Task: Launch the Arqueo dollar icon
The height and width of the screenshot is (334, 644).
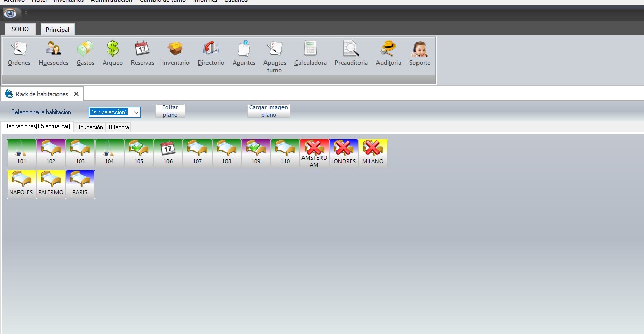Action: point(112,49)
